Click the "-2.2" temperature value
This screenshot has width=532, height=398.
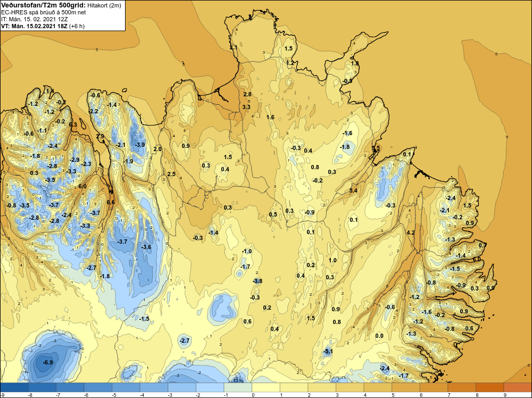(93, 111)
